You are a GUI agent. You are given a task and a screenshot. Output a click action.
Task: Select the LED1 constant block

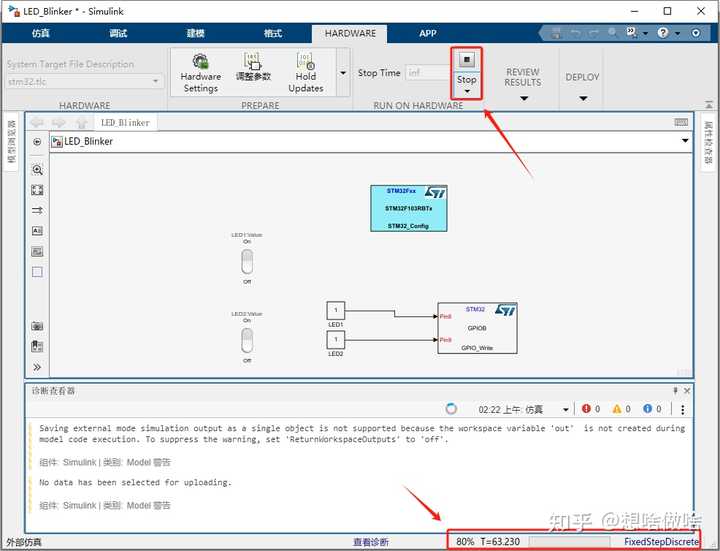336,310
